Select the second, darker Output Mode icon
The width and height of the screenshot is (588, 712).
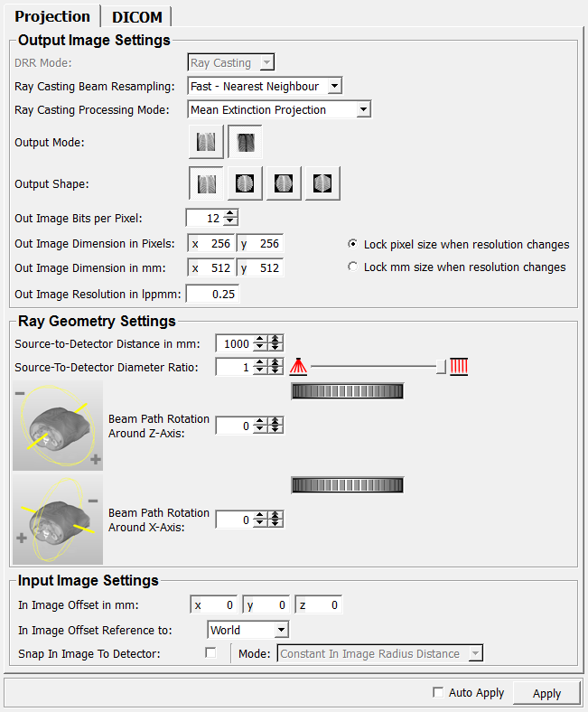click(x=246, y=142)
